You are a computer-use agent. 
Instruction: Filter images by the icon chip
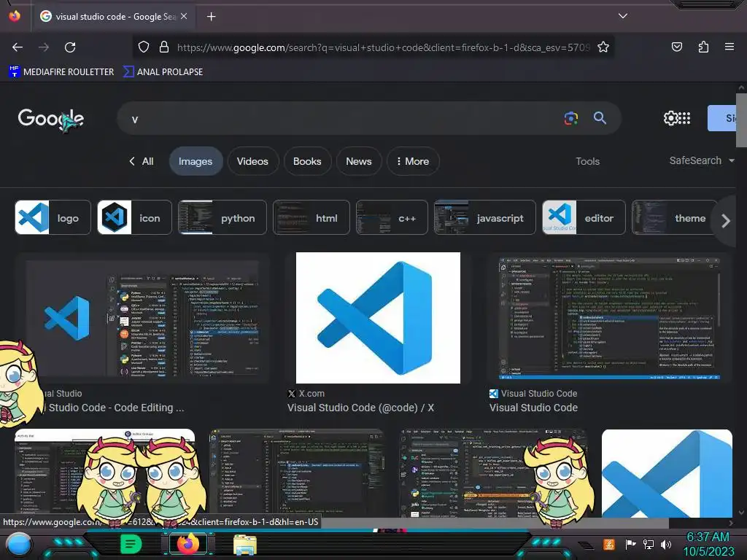[x=134, y=217]
